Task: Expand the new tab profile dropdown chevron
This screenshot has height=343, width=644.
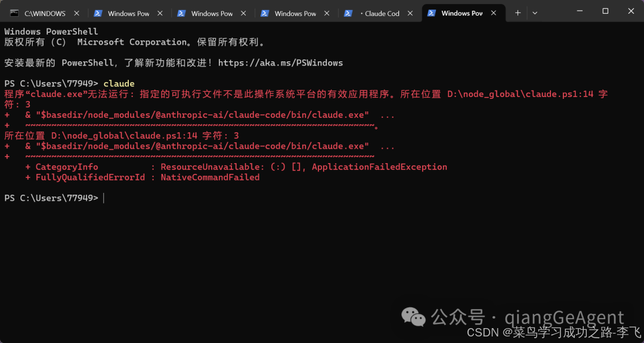Action: [x=535, y=13]
